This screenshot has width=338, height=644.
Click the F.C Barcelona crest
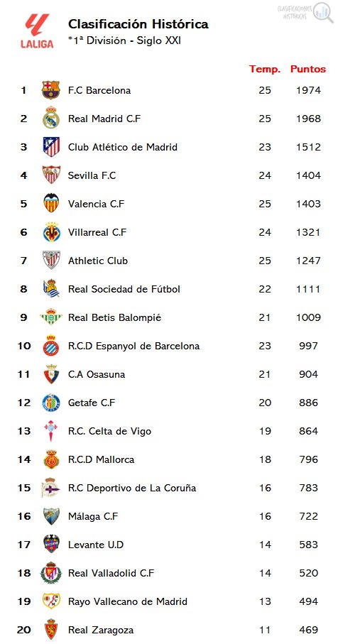[x=51, y=90]
